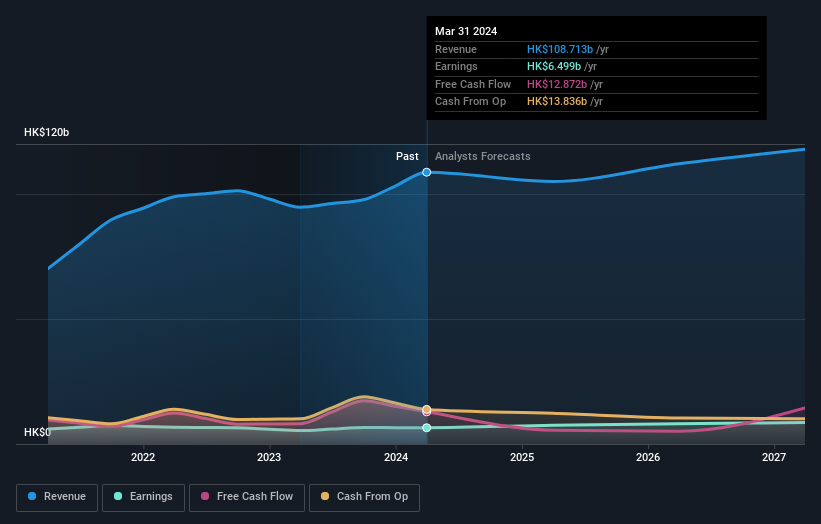The width and height of the screenshot is (821, 524).
Task: Click the Revenue row label in tooltip
Action: [456, 49]
